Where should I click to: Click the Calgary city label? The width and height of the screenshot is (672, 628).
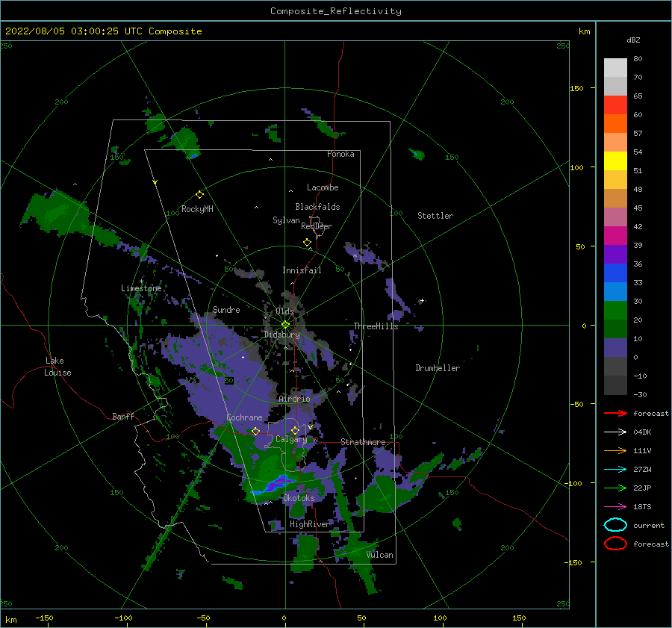[291, 439]
